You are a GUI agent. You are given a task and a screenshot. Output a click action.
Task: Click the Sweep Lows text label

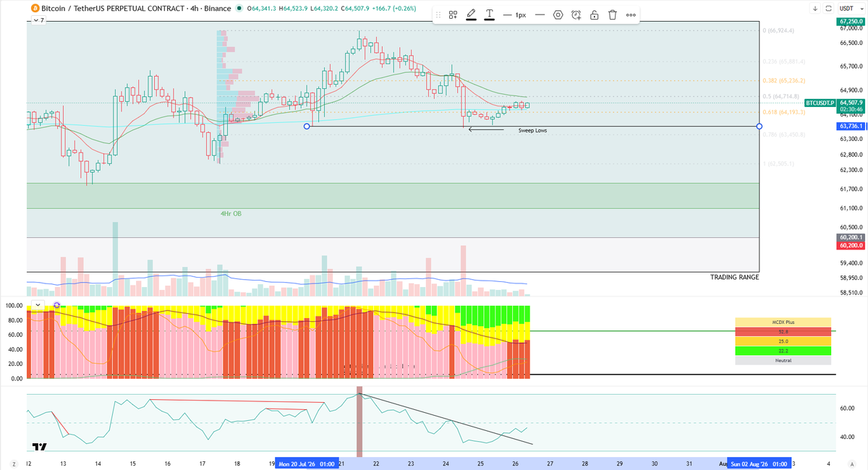pos(532,130)
